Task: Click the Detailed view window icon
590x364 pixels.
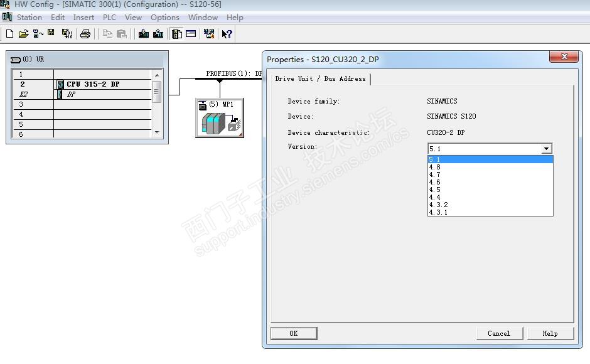Action: click(x=191, y=34)
